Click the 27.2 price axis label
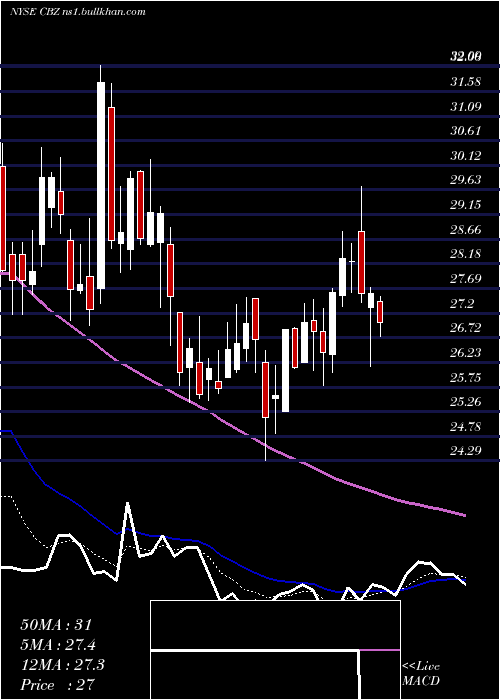 (x=461, y=304)
